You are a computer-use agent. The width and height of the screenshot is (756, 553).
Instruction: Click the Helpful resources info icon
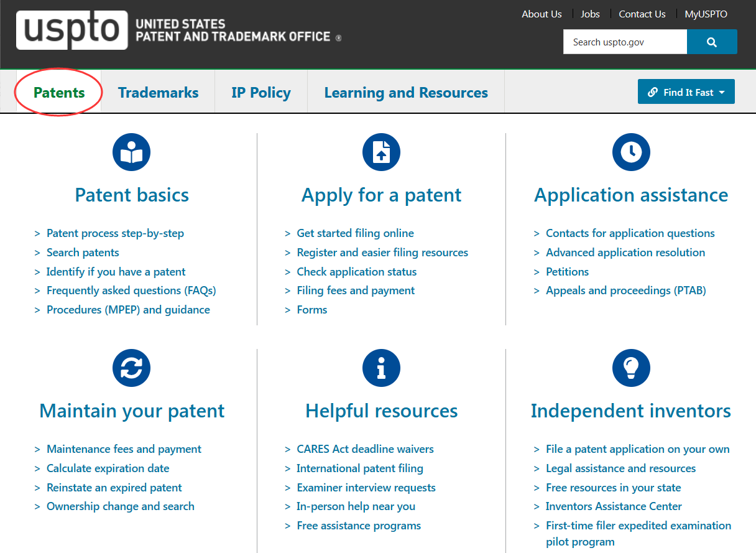[381, 368]
